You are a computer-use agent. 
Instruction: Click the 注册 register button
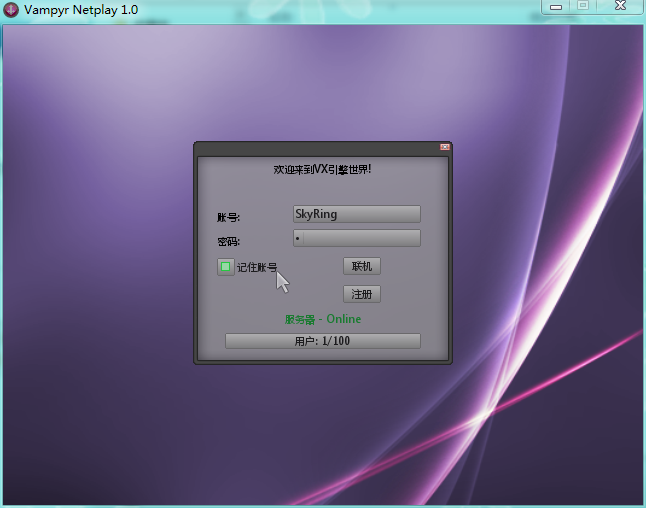tap(362, 294)
